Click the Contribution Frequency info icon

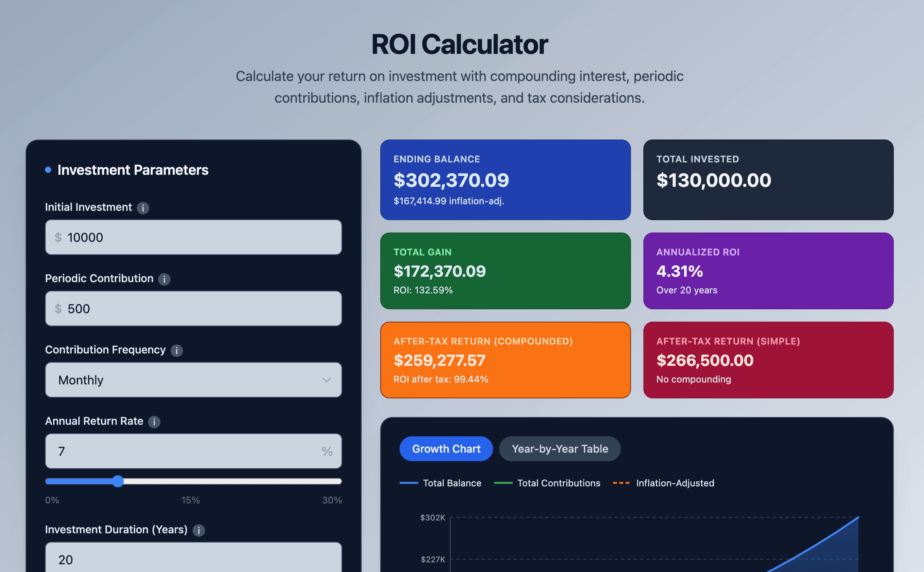pyautogui.click(x=177, y=351)
